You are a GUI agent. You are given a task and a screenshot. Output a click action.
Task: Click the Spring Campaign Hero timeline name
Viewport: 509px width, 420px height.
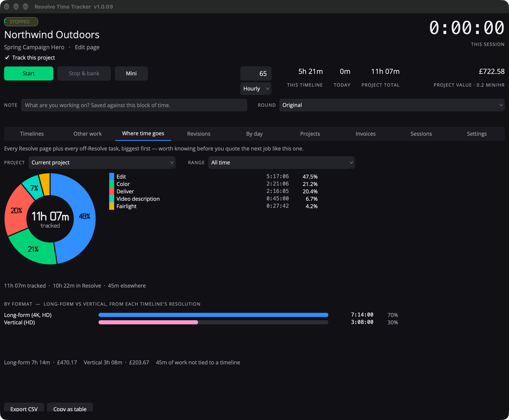pyautogui.click(x=34, y=47)
